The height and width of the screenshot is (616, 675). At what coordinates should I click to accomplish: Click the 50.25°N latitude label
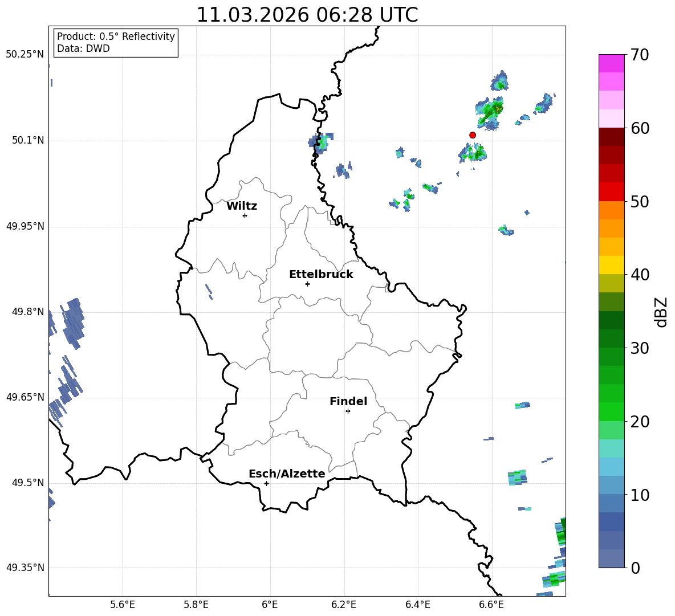click(x=25, y=55)
